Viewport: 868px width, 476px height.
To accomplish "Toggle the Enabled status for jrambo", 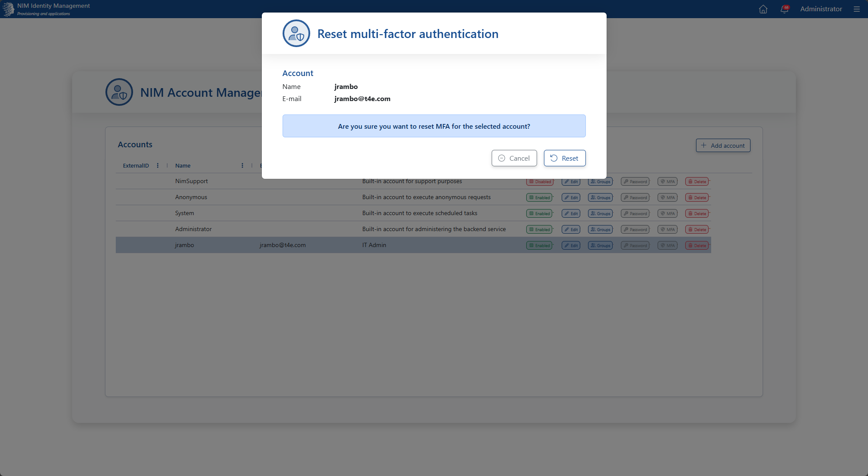I will click(540, 245).
